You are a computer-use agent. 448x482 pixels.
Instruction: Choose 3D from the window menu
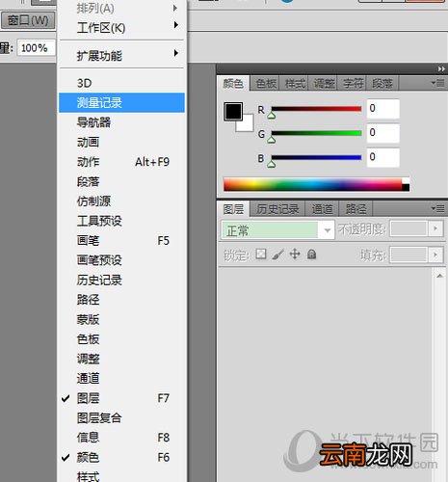[x=121, y=83]
